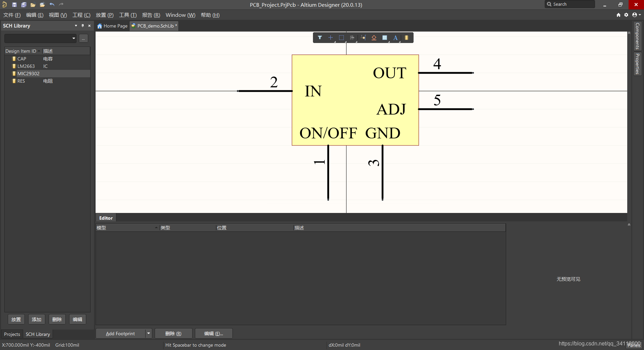644x350 pixels.
Task: Select the move objects cross tool
Action: [x=330, y=38]
